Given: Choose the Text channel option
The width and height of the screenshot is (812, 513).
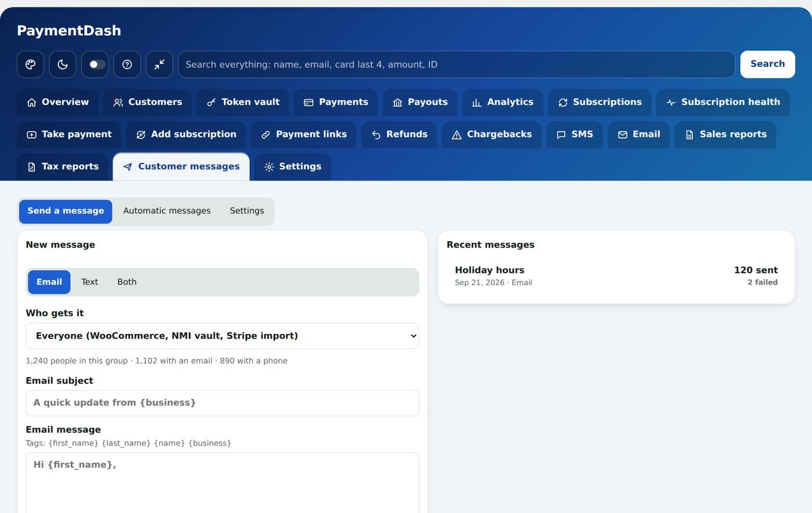Looking at the screenshot, I should (90, 282).
